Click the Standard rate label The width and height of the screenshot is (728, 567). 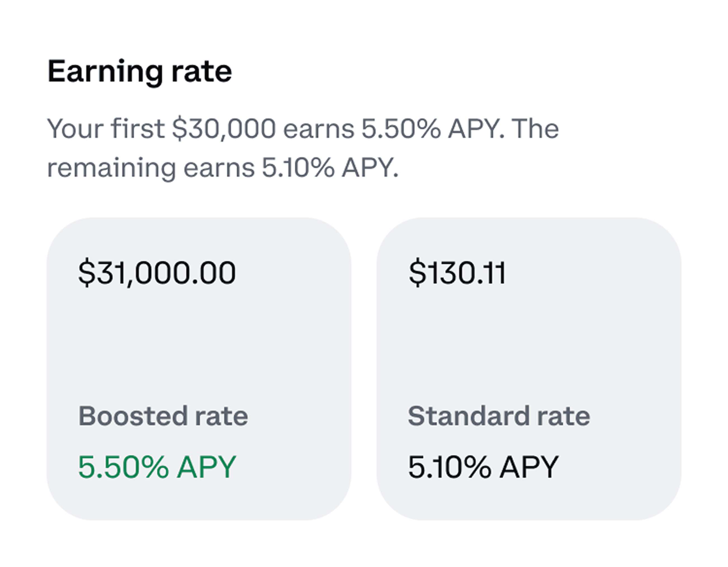coord(499,416)
